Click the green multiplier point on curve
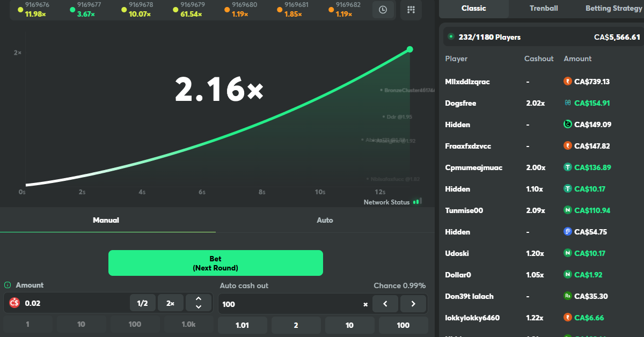 tap(410, 49)
